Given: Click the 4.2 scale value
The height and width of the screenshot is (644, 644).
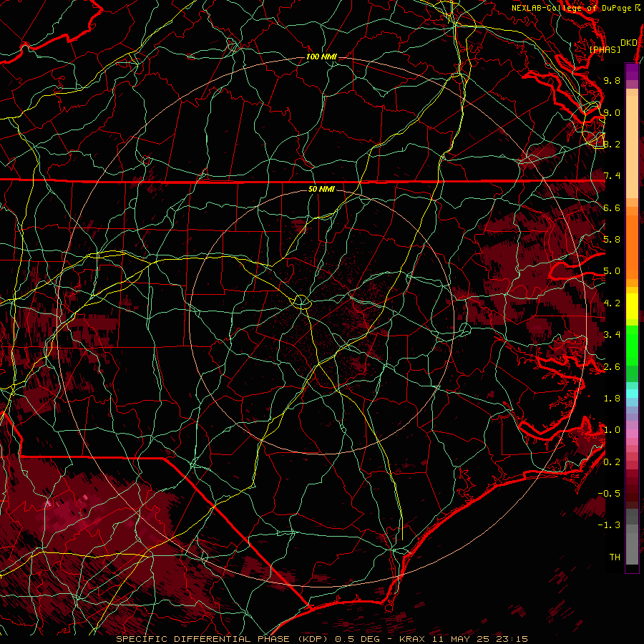Looking at the screenshot, I should click(612, 303).
